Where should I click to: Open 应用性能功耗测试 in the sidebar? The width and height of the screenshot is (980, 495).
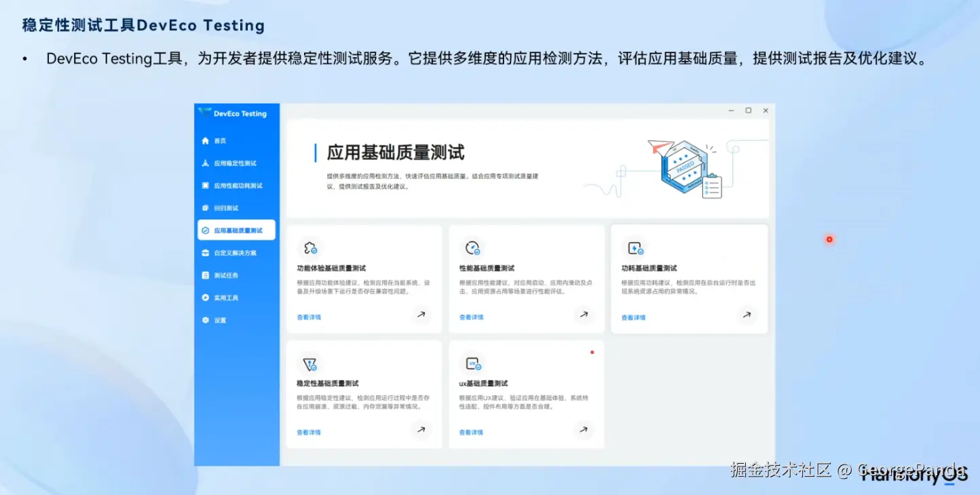tap(234, 185)
